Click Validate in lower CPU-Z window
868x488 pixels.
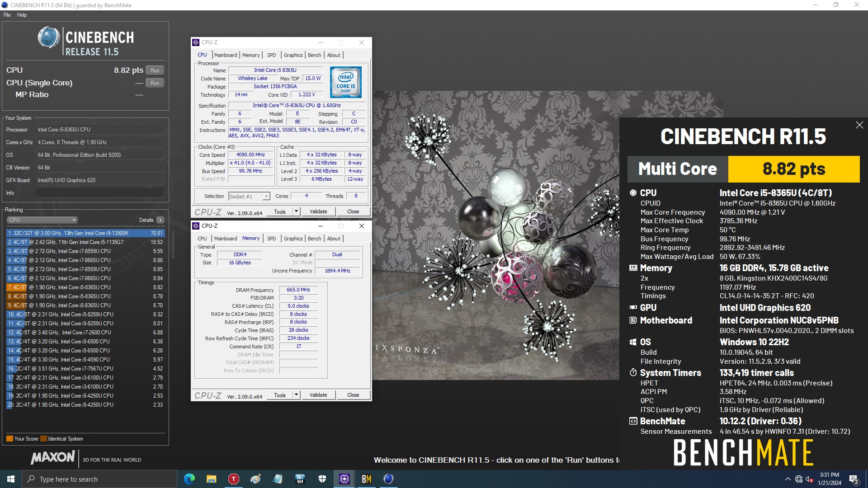[318, 395]
